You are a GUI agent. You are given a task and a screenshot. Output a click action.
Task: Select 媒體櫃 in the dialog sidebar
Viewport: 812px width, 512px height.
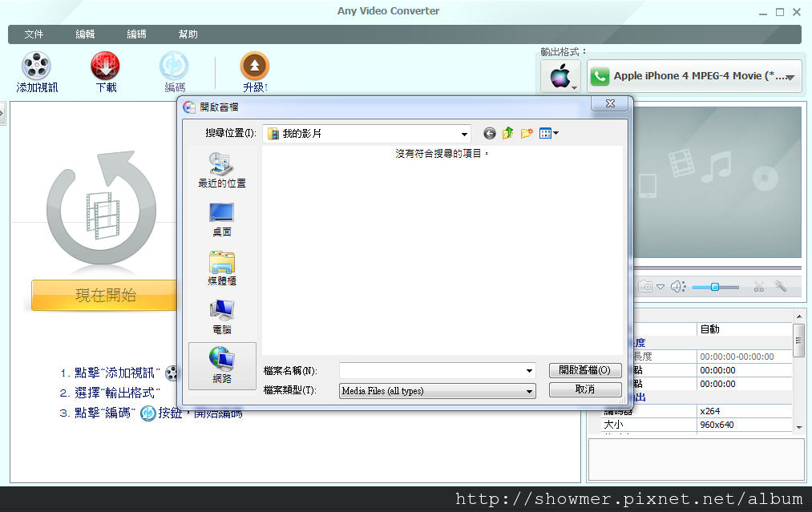pos(222,268)
